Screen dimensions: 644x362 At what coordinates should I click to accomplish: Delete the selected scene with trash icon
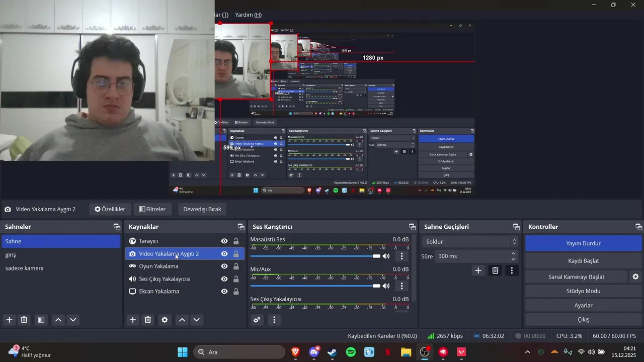24,320
